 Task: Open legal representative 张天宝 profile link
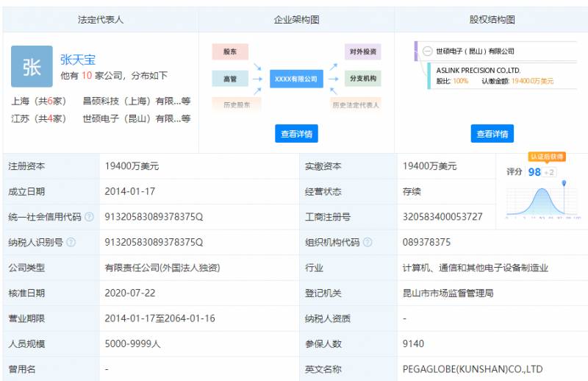78,60
